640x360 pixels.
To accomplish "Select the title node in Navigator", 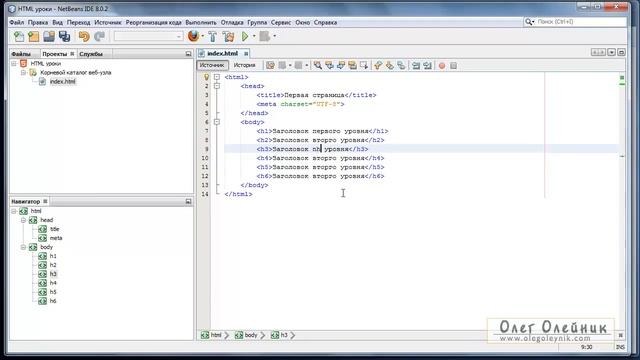I will [x=55, y=229].
